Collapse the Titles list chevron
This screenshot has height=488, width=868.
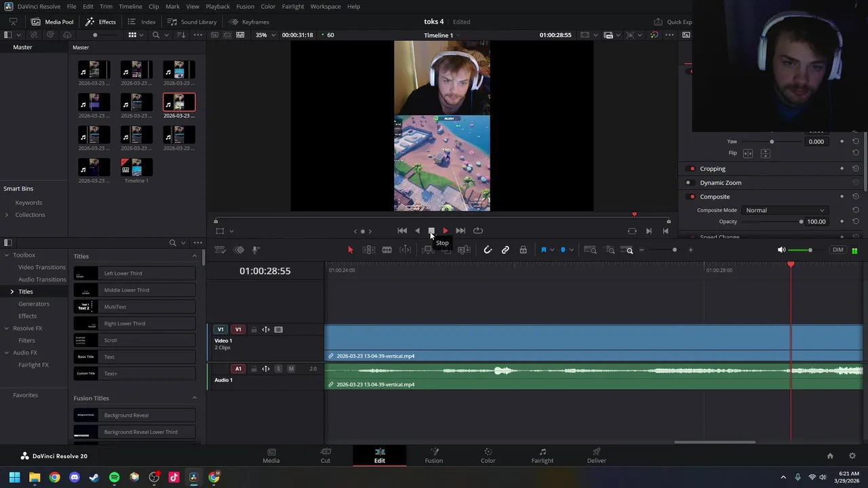(195, 256)
